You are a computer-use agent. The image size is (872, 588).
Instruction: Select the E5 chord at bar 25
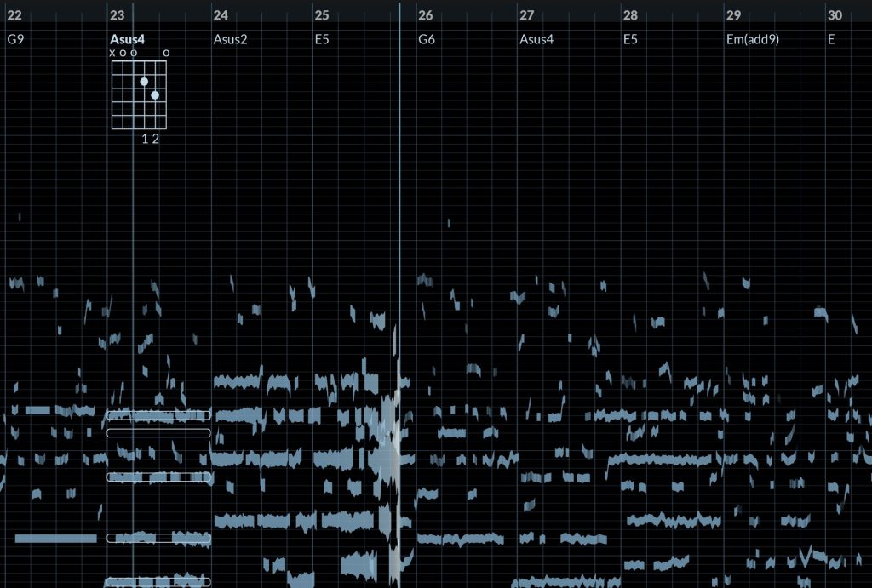coord(322,39)
